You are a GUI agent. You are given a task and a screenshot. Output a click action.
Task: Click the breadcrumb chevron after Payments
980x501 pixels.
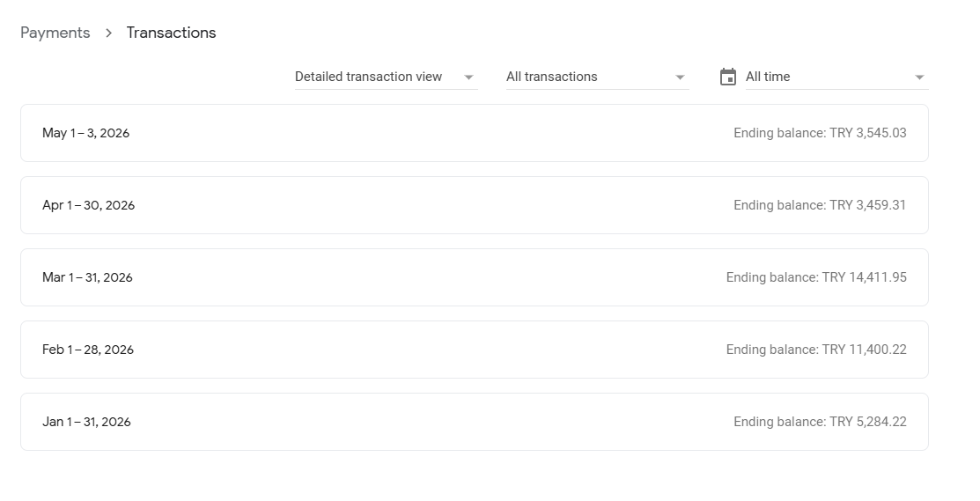(x=109, y=33)
